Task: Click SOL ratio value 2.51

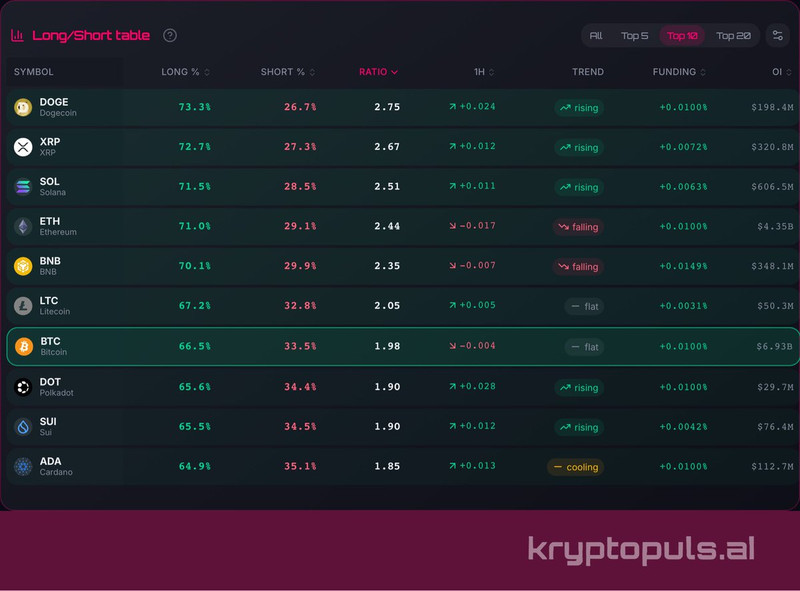Action: tap(387, 186)
